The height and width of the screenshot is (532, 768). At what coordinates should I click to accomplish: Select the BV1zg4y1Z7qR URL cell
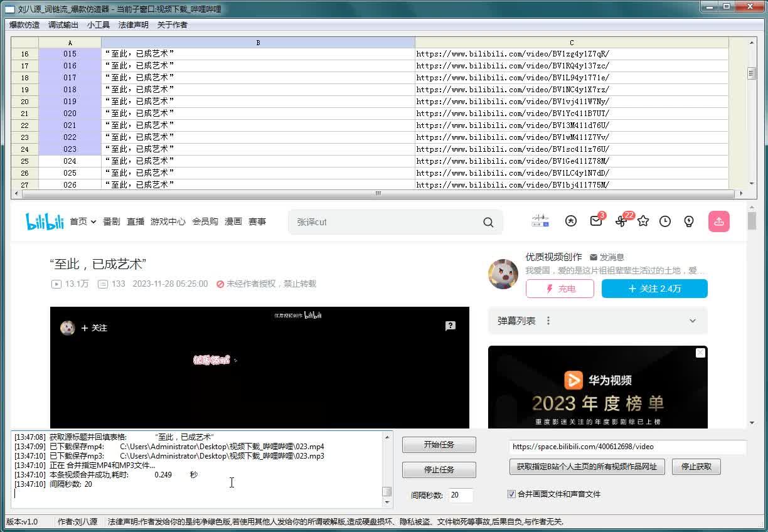[x=572, y=54]
